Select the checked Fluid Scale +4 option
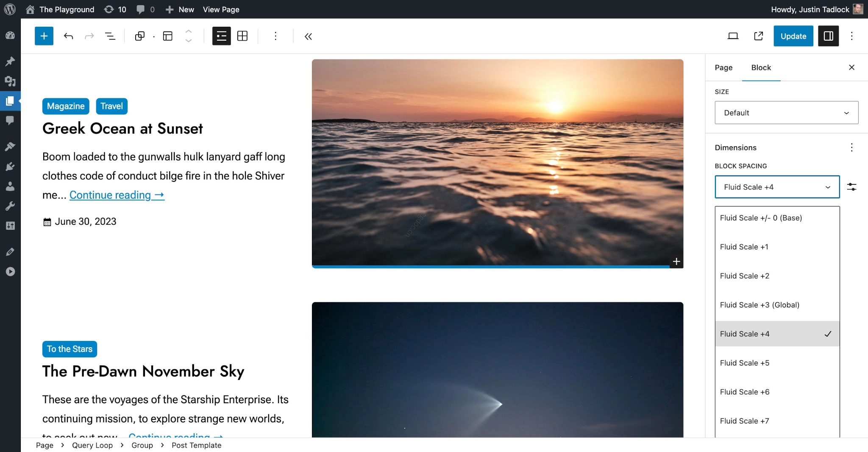Viewport: 868px width, 452px height. click(x=777, y=334)
